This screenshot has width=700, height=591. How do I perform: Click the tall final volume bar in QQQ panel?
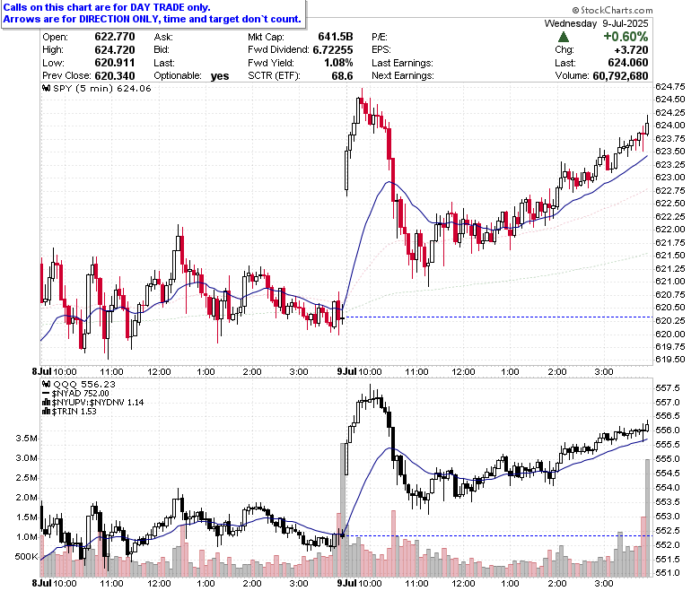click(x=647, y=517)
